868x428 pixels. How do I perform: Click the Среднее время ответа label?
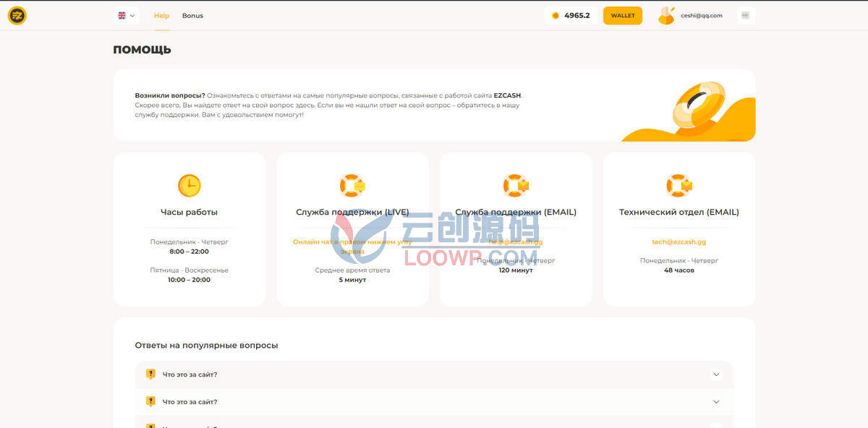click(352, 270)
